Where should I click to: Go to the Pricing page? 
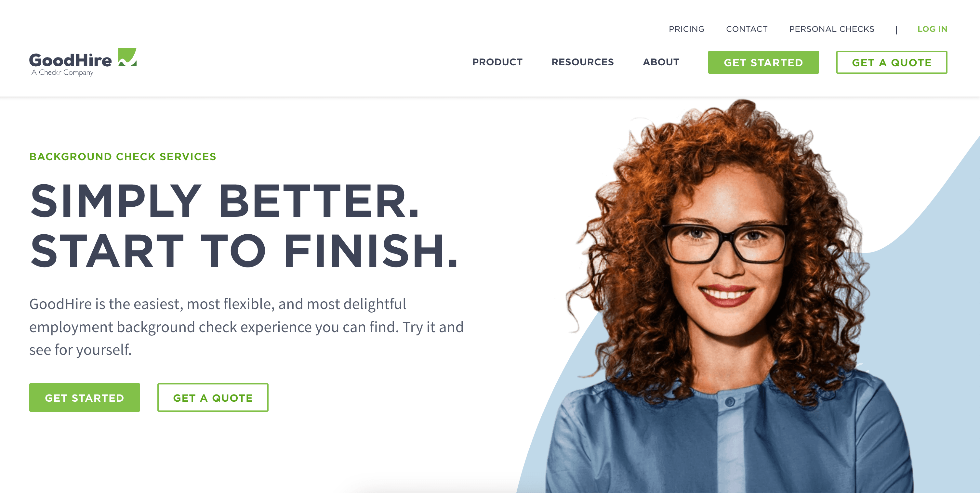click(x=686, y=29)
